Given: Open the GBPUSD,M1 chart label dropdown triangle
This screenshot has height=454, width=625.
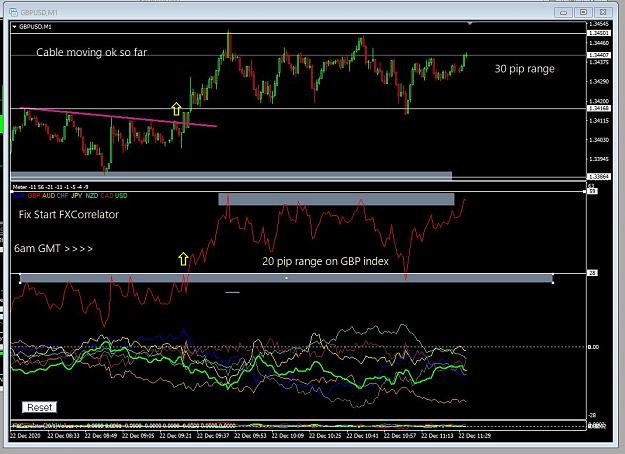Looking at the screenshot, I should [x=14, y=27].
